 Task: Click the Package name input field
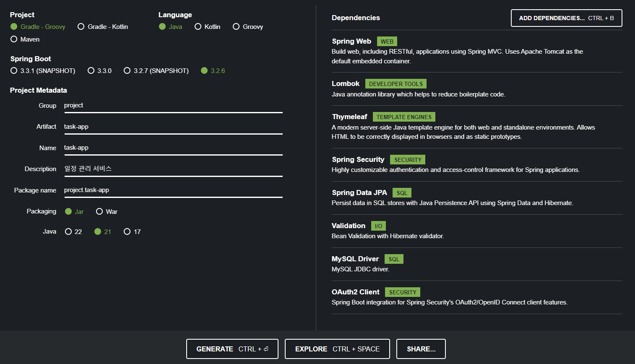pyautogui.click(x=173, y=190)
